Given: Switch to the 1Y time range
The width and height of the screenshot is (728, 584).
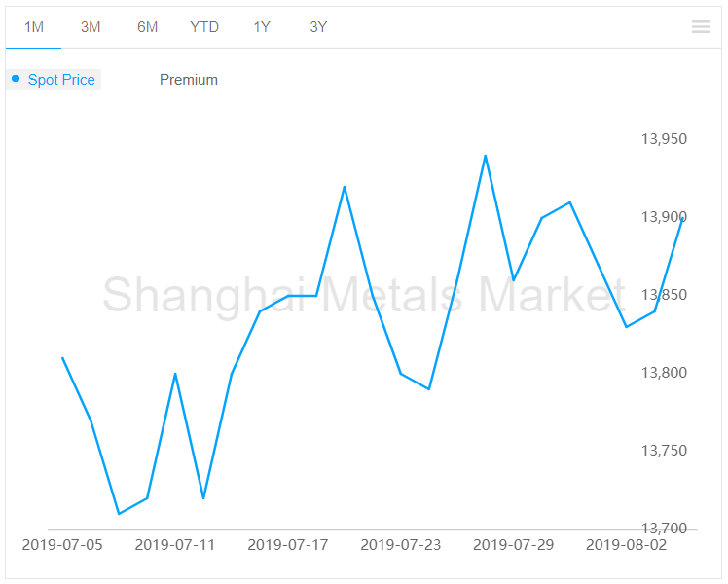Looking at the screenshot, I should coord(262,27).
